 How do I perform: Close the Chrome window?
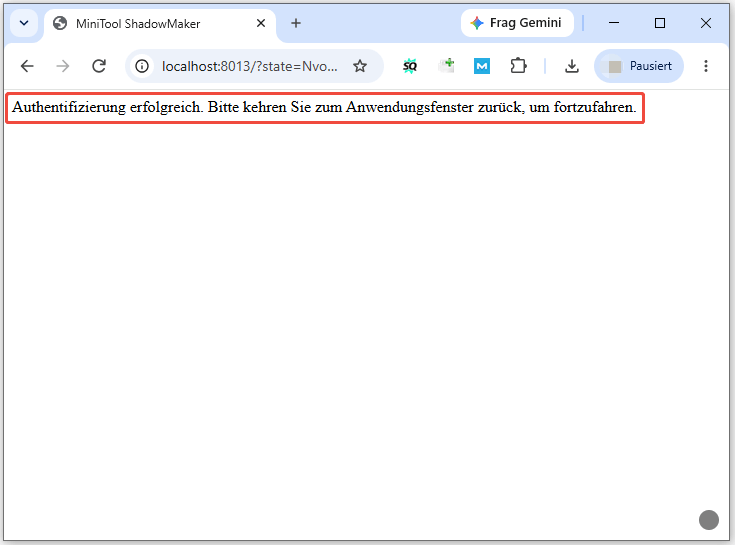(705, 23)
